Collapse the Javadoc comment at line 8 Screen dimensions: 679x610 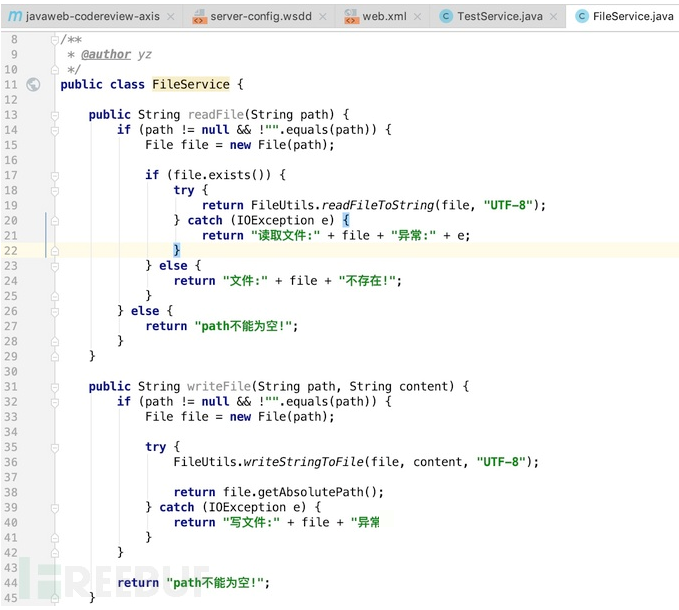(55, 40)
